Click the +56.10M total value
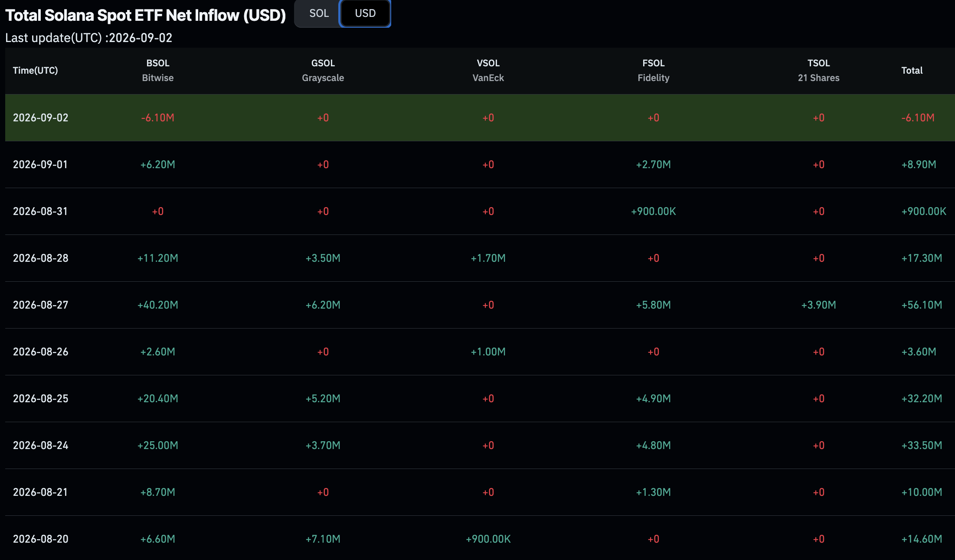The image size is (955, 560). 922,305
